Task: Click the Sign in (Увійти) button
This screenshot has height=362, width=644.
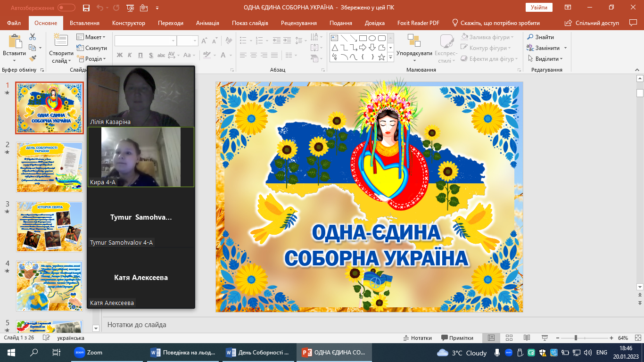Action: point(539,8)
